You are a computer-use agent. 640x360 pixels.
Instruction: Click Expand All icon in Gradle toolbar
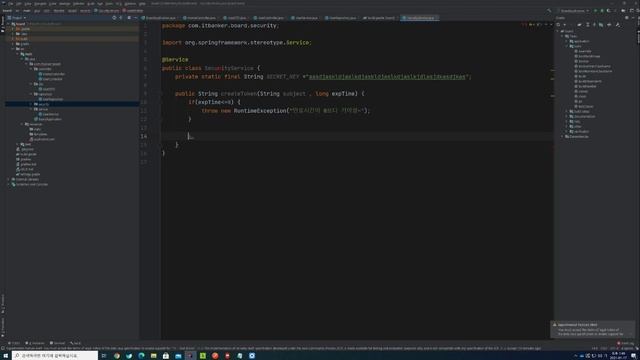(588, 24)
